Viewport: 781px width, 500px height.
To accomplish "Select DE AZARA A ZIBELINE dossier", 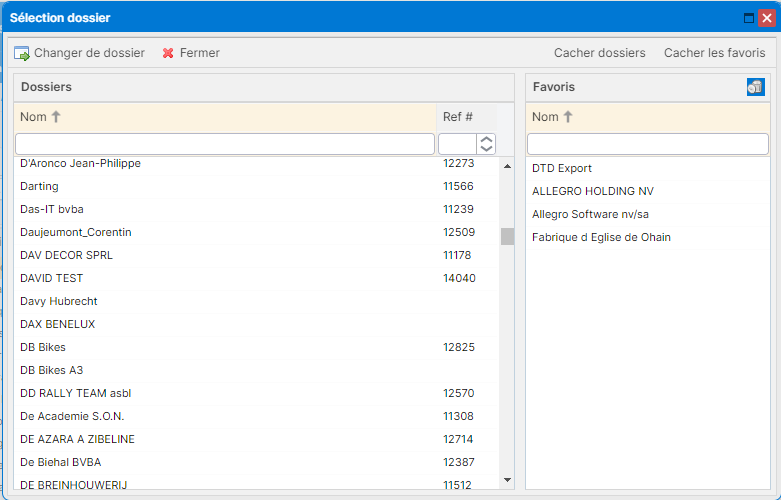I will click(x=256, y=439).
